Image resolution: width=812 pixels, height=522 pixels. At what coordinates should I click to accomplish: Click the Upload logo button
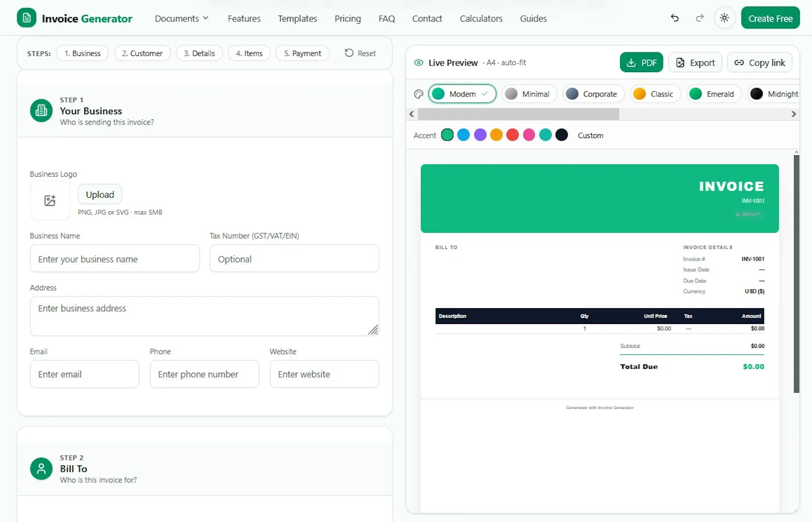pyautogui.click(x=100, y=194)
